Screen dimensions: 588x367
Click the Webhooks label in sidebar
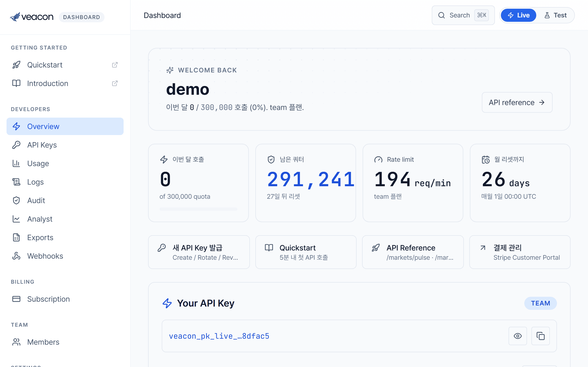[45, 256]
